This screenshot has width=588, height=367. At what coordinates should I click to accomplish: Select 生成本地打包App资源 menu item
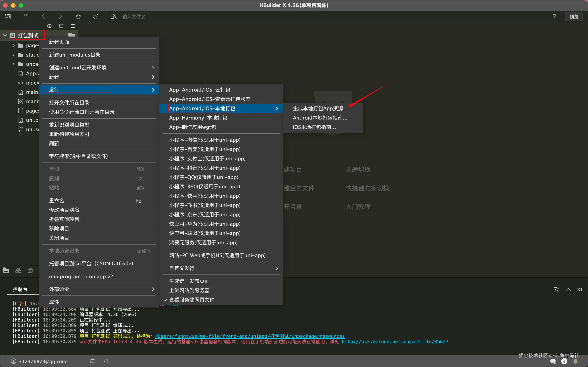click(x=318, y=108)
